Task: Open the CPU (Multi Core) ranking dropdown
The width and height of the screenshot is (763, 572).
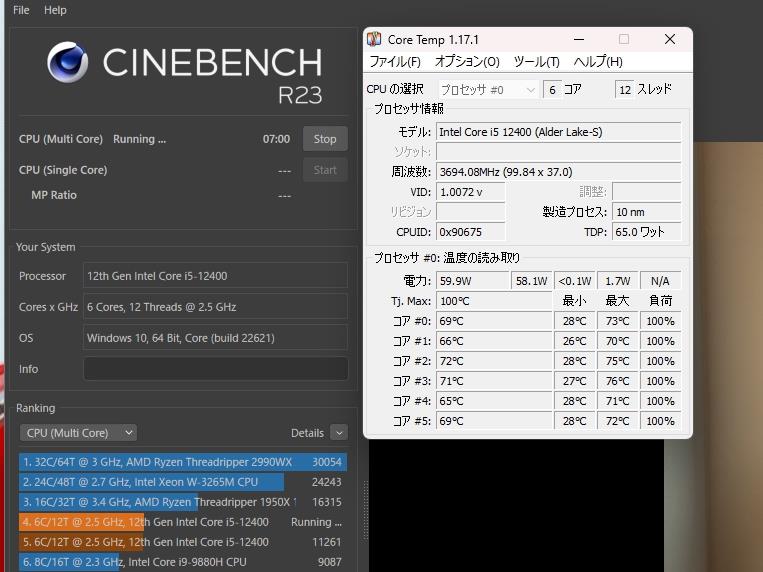Action: pos(78,433)
